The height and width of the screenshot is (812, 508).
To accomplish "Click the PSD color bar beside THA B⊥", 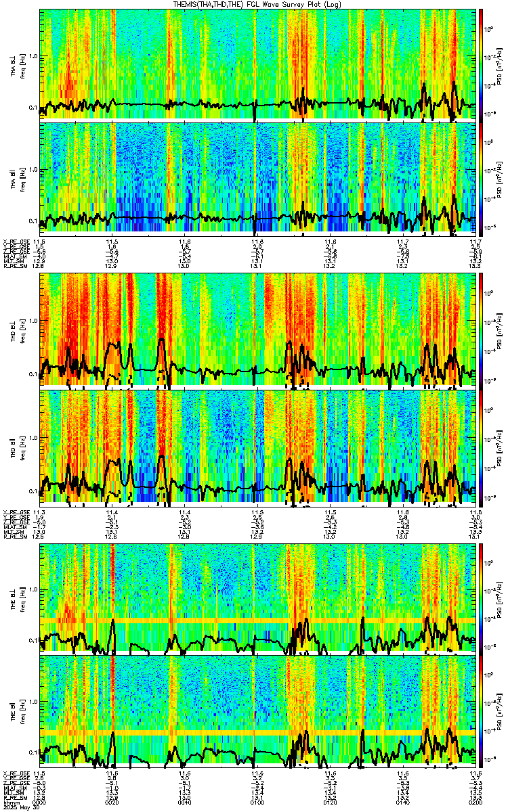I will coord(480,64).
